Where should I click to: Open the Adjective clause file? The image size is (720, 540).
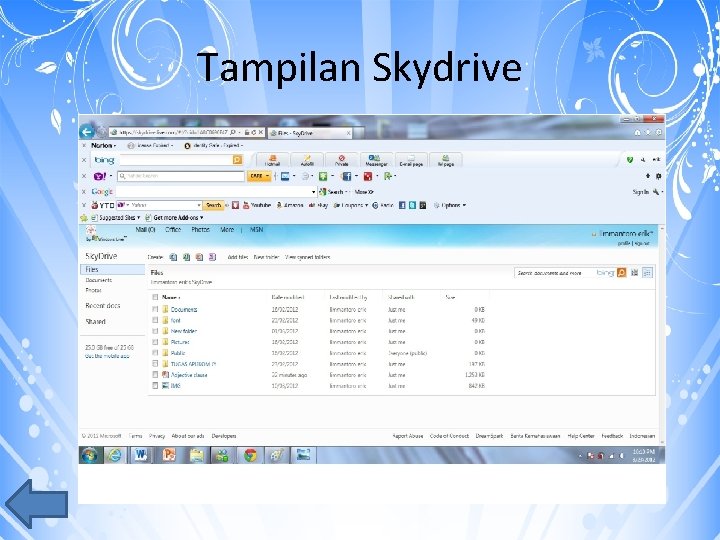[x=189, y=375]
